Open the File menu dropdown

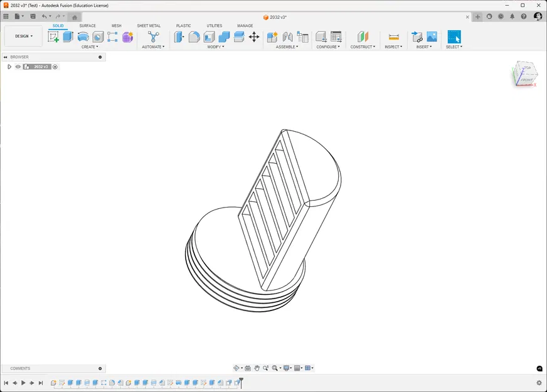pos(19,16)
